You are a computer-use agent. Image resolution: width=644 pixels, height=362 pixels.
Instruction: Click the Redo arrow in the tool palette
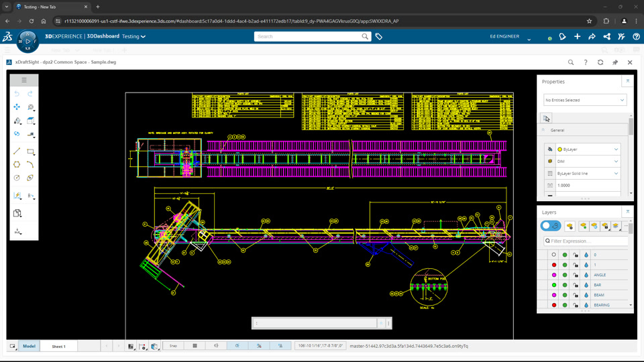click(30, 94)
